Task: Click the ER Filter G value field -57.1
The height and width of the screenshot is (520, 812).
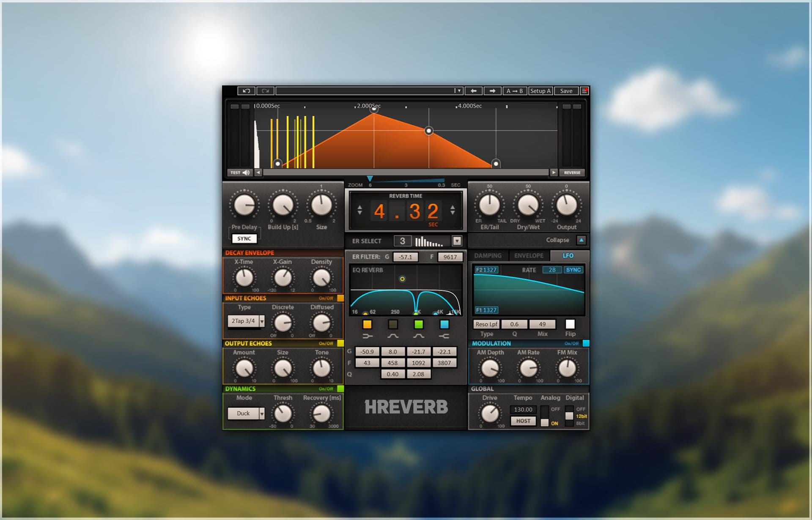Action: click(406, 257)
